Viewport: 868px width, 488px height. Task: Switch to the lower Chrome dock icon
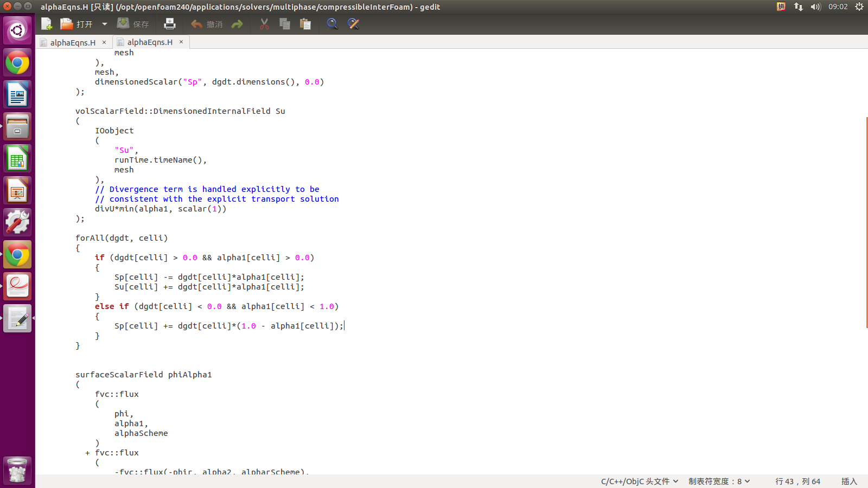(x=17, y=255)
